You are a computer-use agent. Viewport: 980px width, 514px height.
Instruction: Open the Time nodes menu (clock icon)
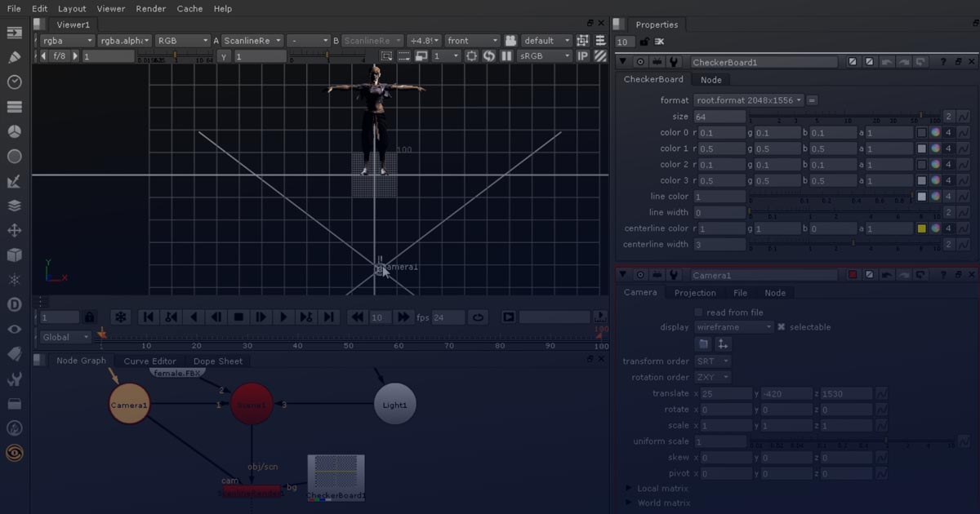[15, 82]
